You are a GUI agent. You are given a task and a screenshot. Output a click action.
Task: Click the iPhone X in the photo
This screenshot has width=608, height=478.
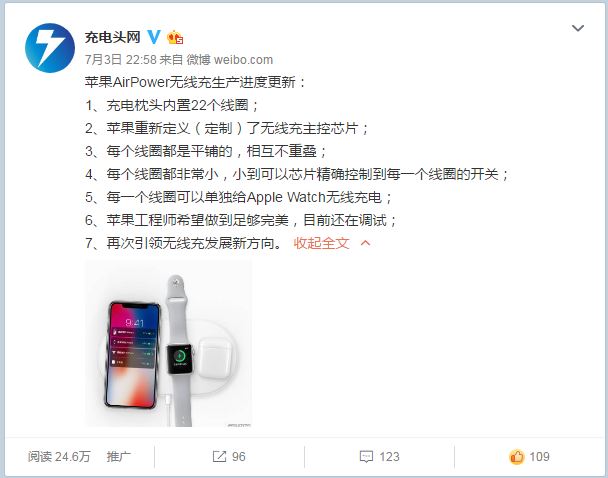click(x=133, y=355)
